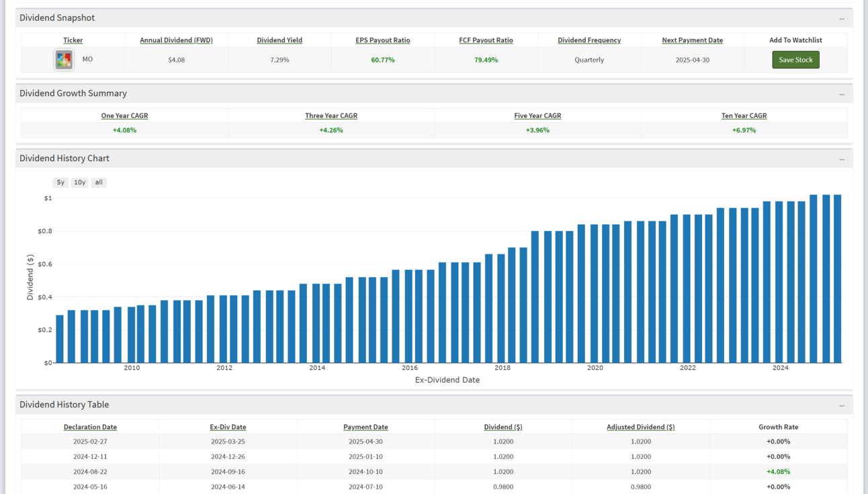Image resolution: width=868 pixels, height=494 pixels.
Task: Sort by the Ticker column header
Action: [73, 40]
